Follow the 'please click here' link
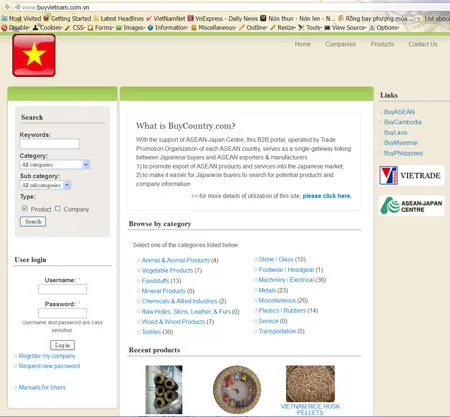The image size is (450, 417). pos(327,196)
